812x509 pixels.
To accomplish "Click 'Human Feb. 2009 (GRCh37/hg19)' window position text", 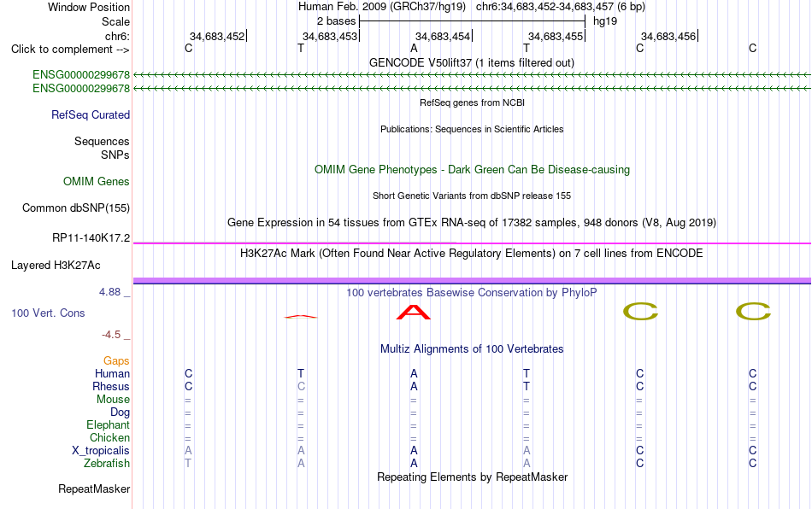I will (x=382, y=7).
